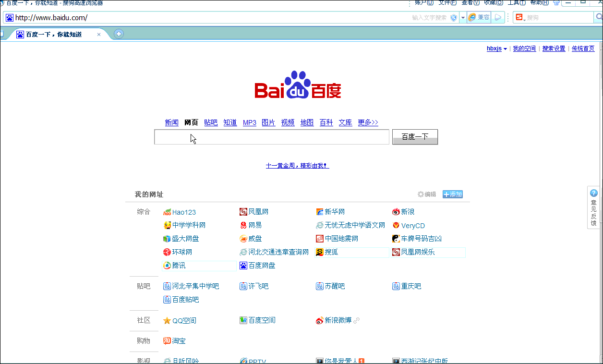Click the skin shirt icon in the title bar

[556, 3]
